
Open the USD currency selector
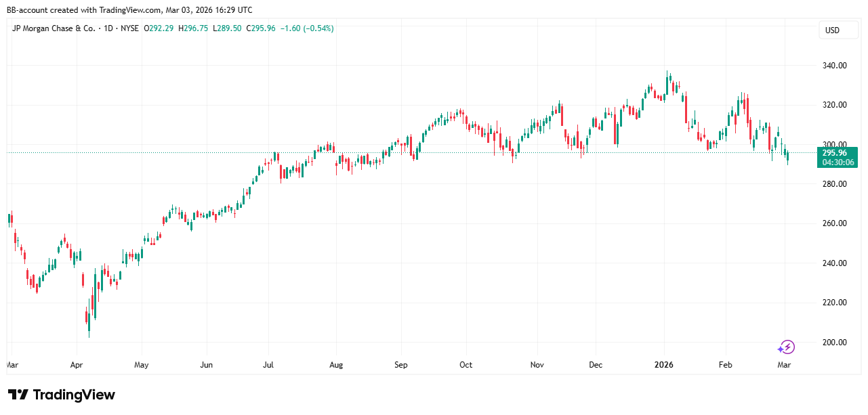pyautogui.click(x=832, y=30)
